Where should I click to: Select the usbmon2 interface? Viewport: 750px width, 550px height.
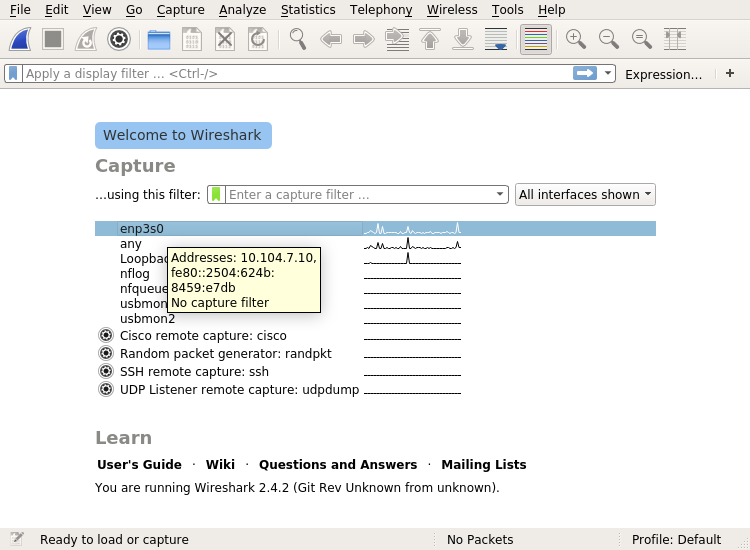pos(375,319)
